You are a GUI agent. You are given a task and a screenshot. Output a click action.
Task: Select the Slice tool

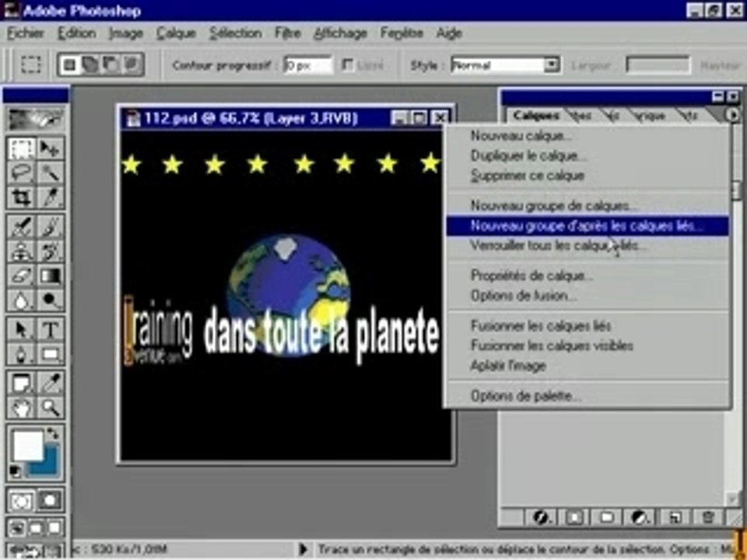[x=50, y=197]
